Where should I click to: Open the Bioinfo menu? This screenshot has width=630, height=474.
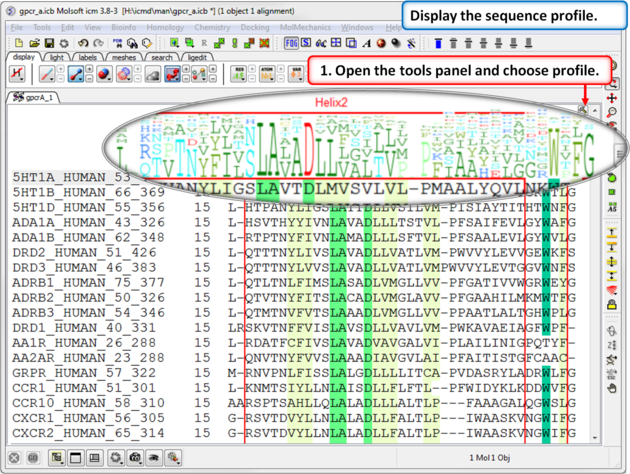click(124, 27)
